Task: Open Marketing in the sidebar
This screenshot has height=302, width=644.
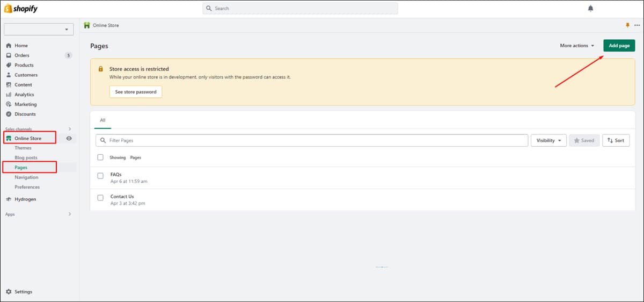Action: tap(26, 104)
